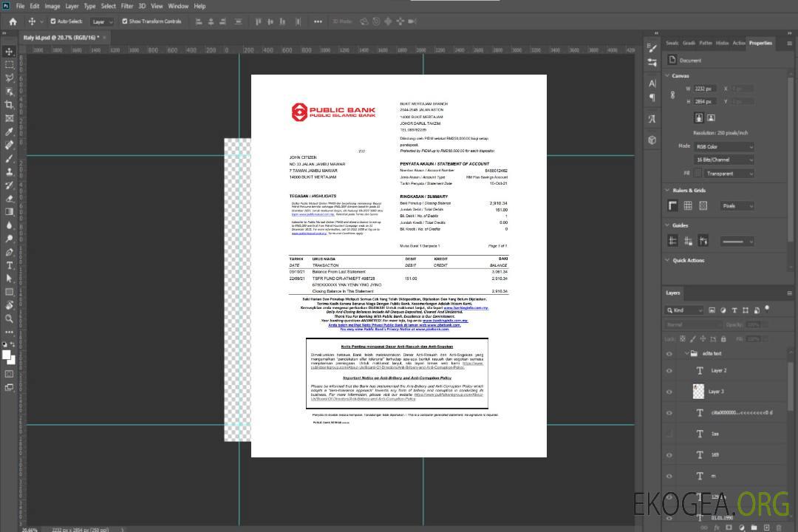The height and width of the screenshot is (532, 798).
Task: Hide the '169' text layer
Action: click(x=669, y=455)
